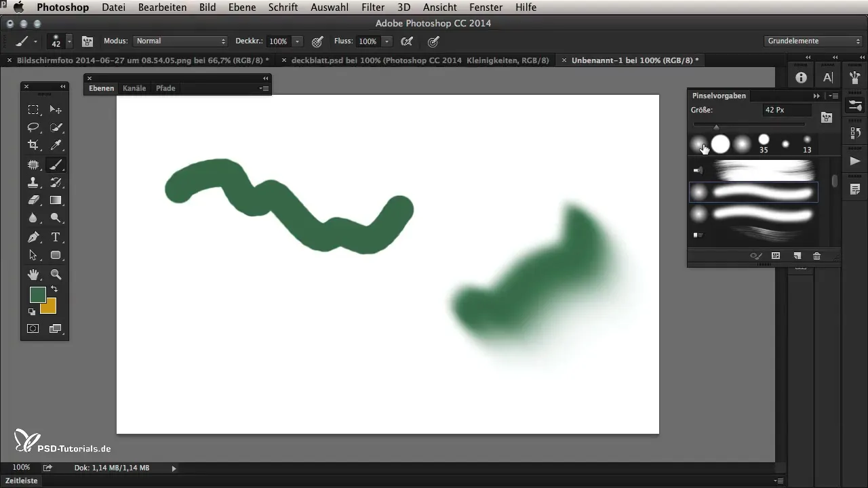
Task: Select the Blur tool
Action: (33, 218)
